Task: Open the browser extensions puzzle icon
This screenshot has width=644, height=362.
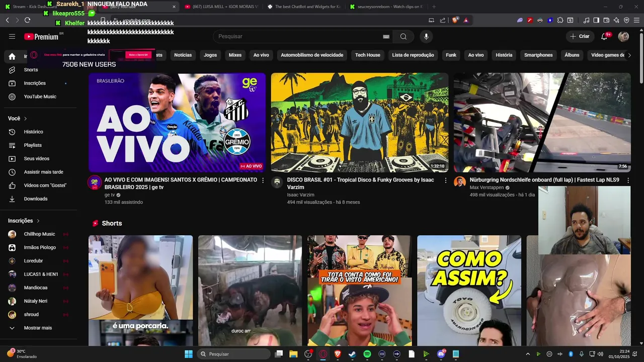Action: coord(560,20)
